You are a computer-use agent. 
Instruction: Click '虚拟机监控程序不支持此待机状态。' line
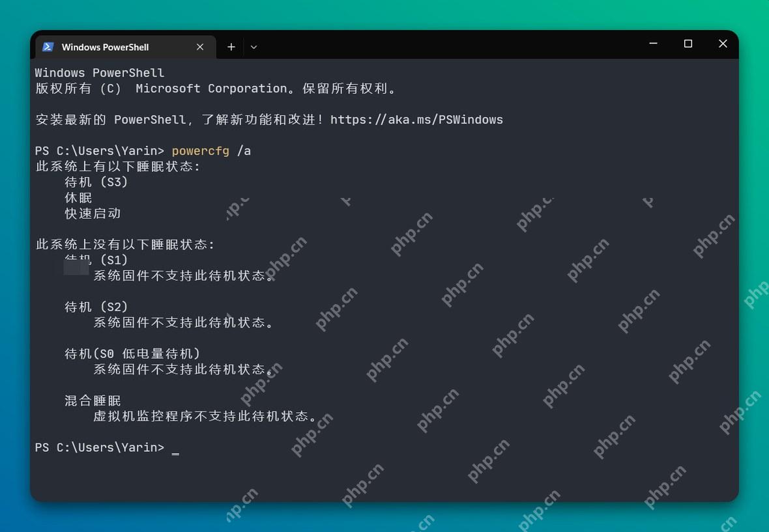pyautogui.click(x=205, y=416)
